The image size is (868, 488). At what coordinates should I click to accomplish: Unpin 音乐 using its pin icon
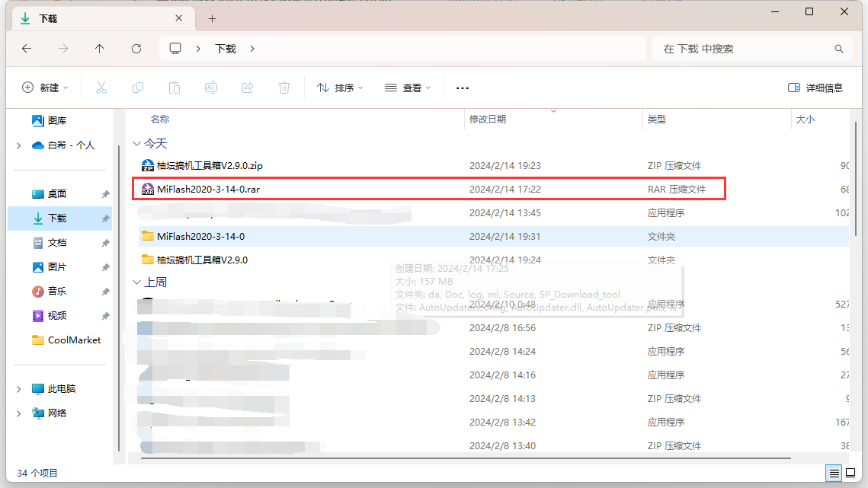[x=105, y=292]
